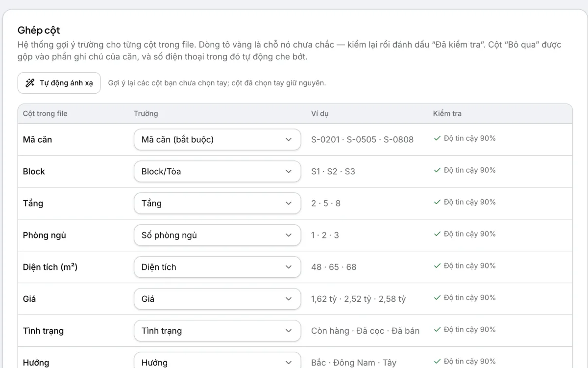
Task: Click the Phòng ngủ column name cell
Action: click(45, 235)
